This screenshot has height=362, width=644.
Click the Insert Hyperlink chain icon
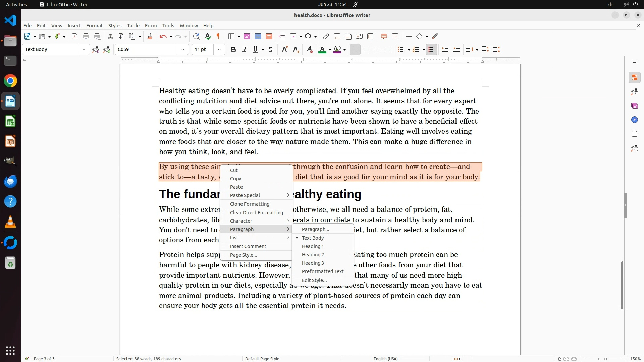(326, 36)
